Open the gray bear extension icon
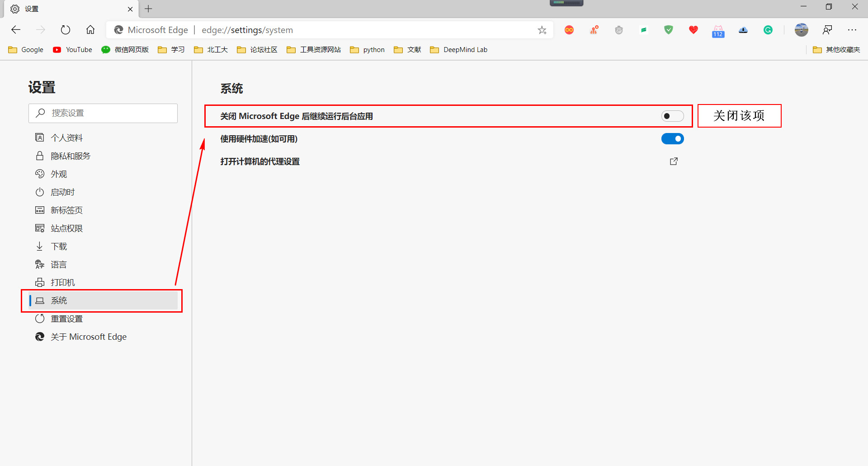 click(619, 30)
